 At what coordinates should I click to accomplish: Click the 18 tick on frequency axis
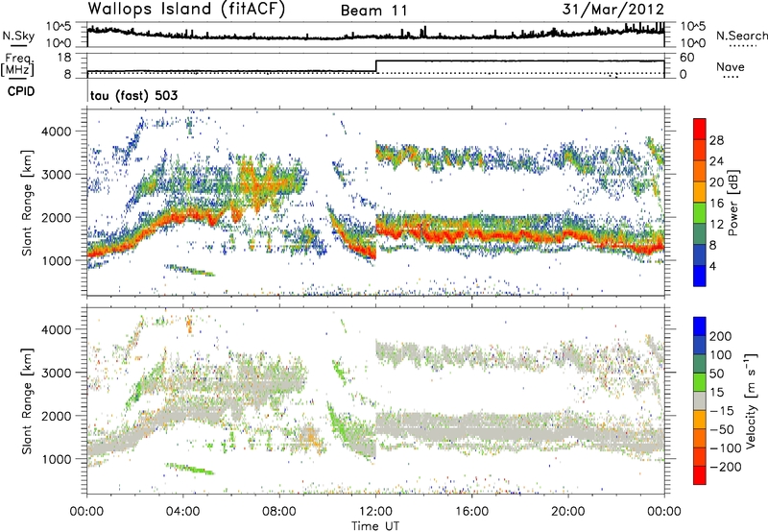[63, 58]
